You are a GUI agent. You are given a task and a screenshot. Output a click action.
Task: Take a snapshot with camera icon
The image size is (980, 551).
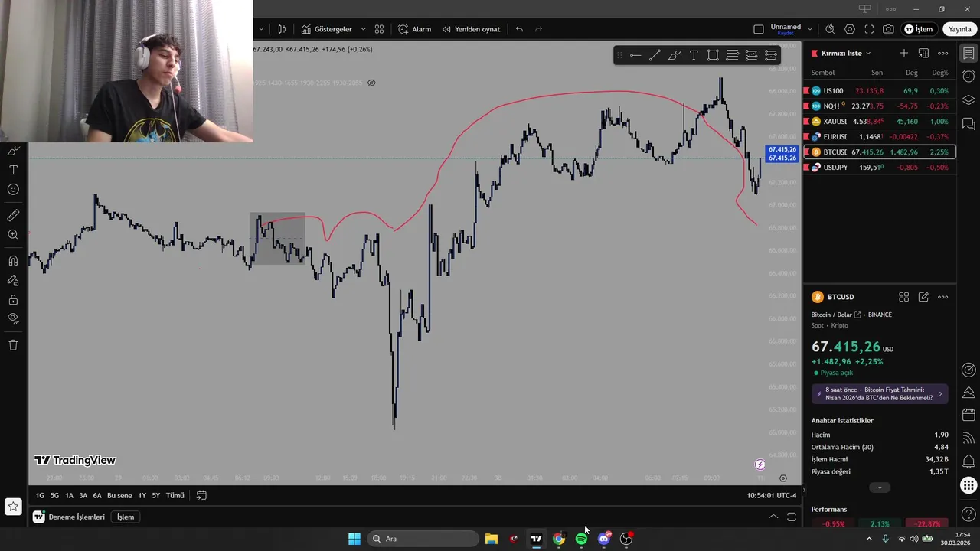[888, 29]
